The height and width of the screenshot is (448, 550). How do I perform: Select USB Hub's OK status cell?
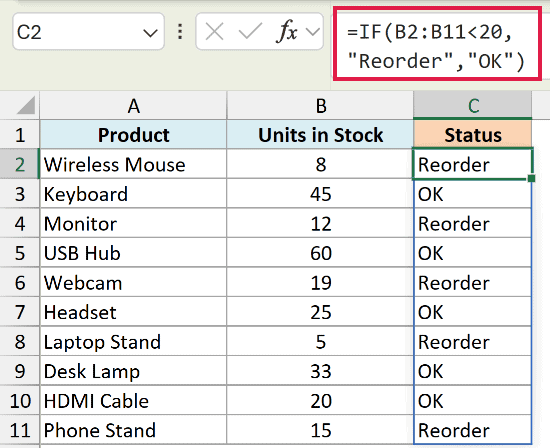point(473,253)
